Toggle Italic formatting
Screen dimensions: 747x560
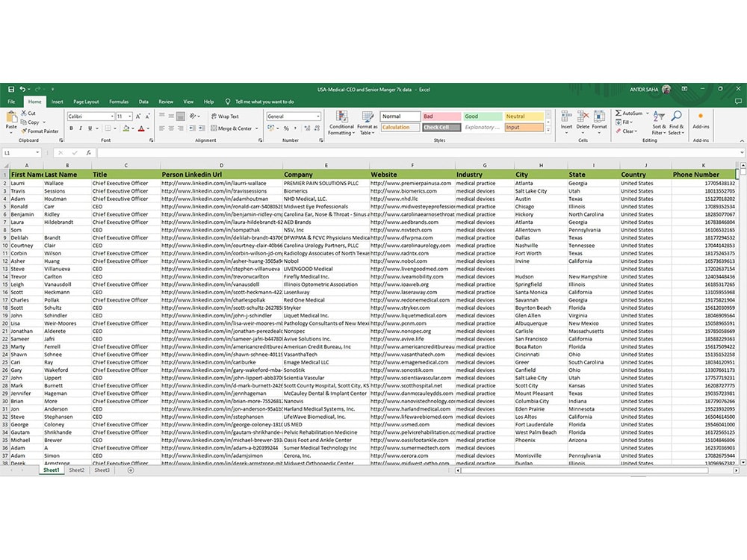[x=81, y=128]
